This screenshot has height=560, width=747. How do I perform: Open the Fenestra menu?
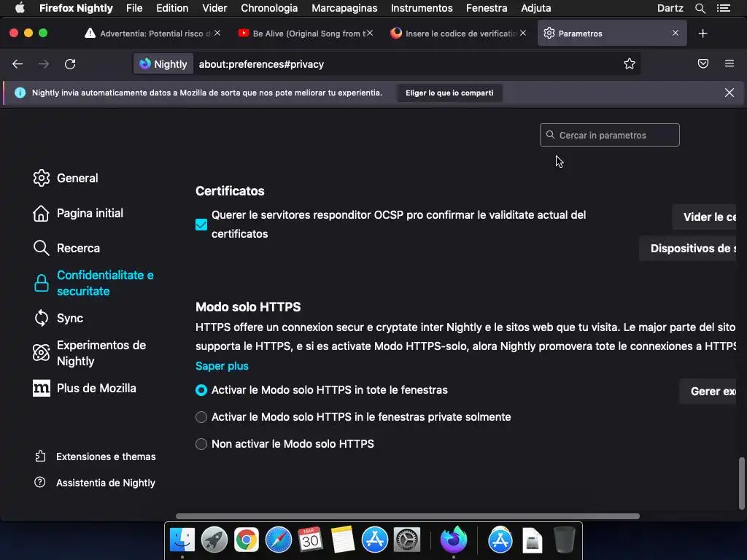[x=487, y=8]
